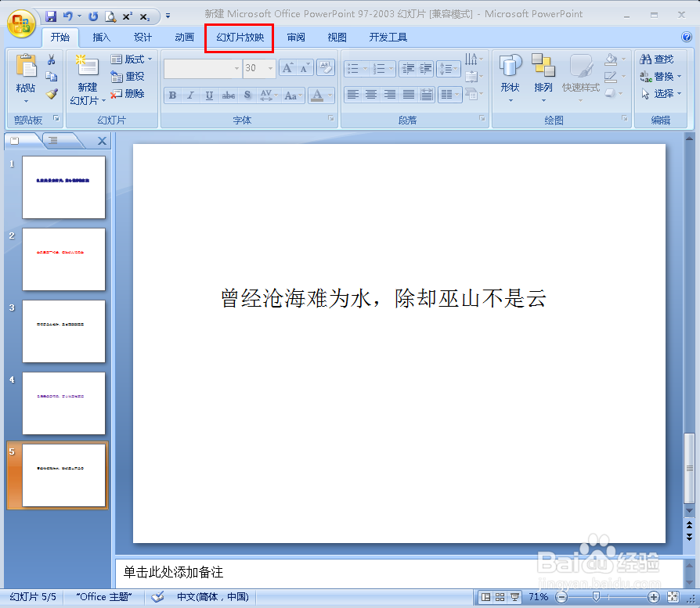Click the 查找 find button
The height and width of the screenshot is (608, 700).
[656, 59]
